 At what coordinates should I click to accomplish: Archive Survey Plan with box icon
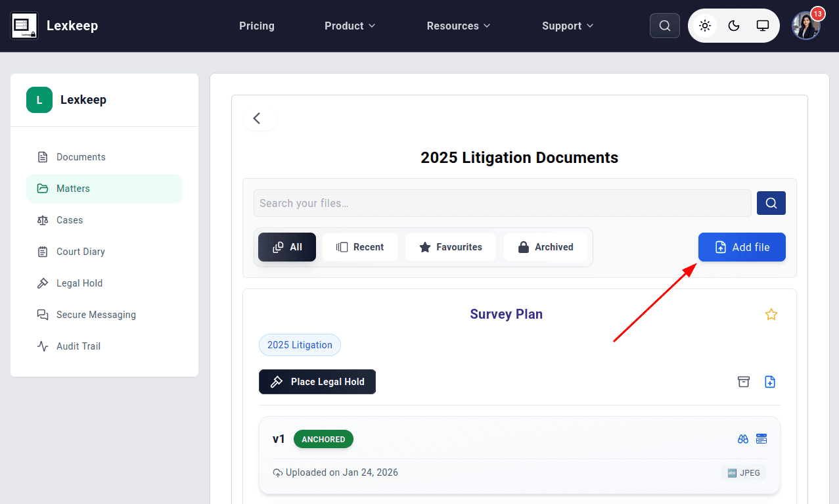[x=744, y=382]
